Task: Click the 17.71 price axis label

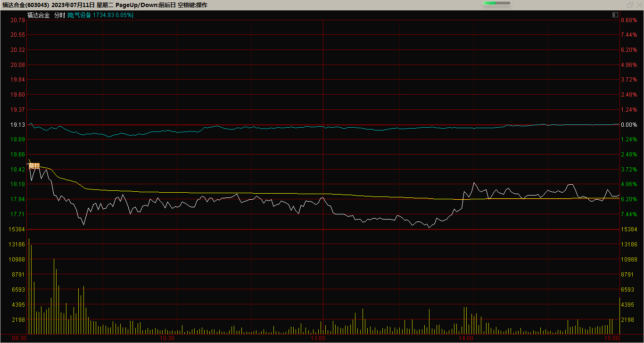Action: coord(18,214)
